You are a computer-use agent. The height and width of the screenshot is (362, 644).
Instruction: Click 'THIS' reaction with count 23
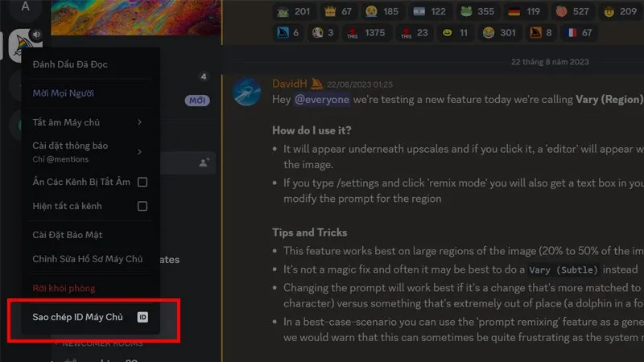tap(415, 33)
